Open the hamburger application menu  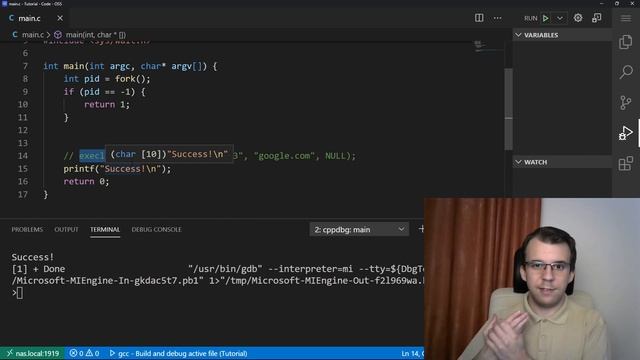pyautogui.click(x=626, y=18)
